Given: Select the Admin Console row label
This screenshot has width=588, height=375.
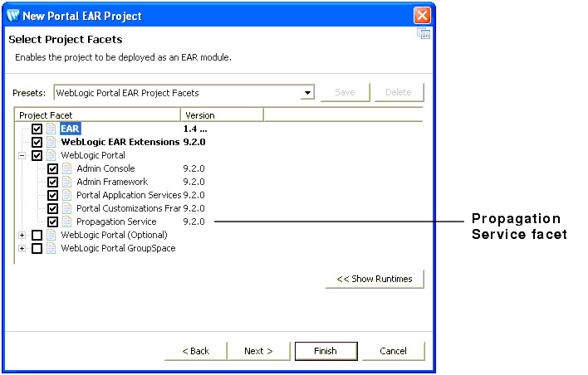Looking at the screenshot, I should [x=105, y=168].
